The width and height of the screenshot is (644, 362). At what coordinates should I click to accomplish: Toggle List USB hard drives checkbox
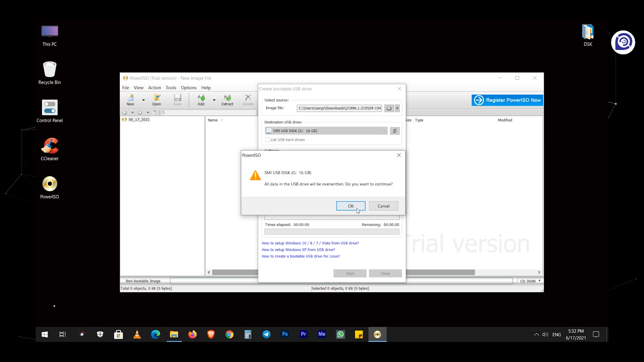pyautogui.click(x=267, y=140)
